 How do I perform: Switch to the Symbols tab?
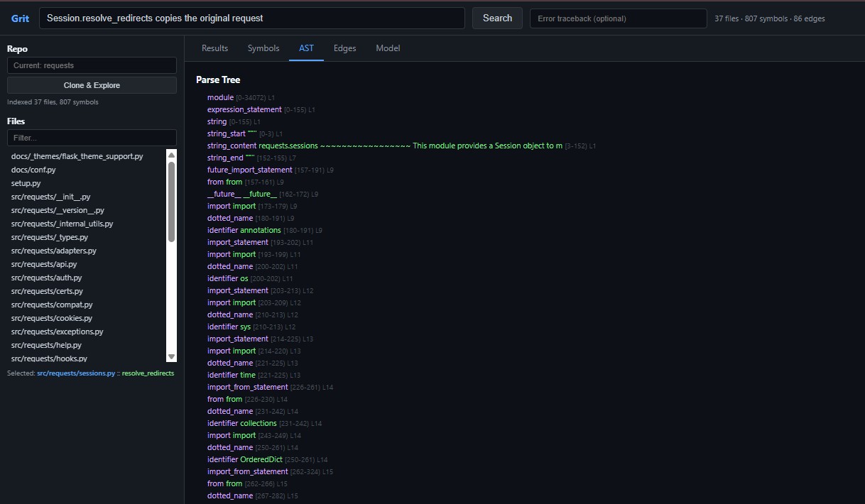pos(263,48)
